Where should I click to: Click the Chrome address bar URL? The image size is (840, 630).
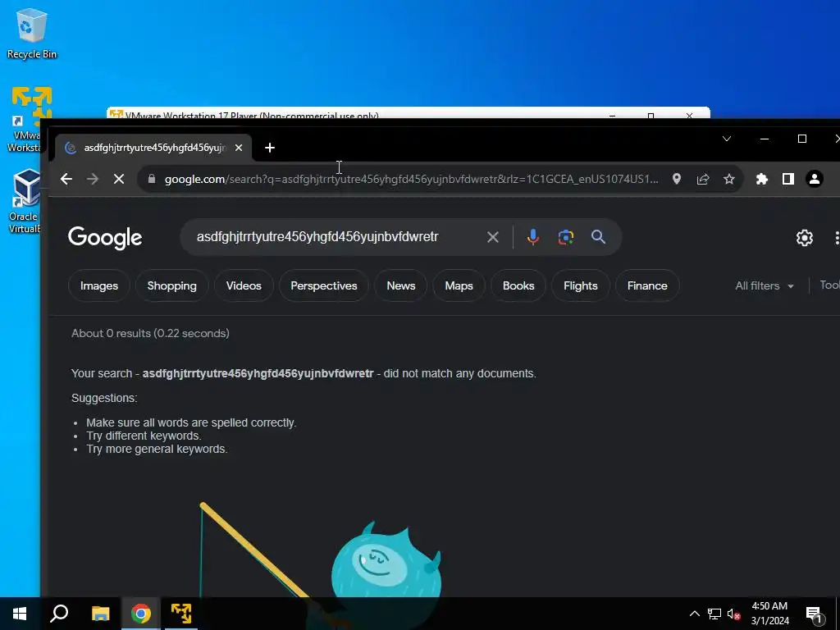(412, 179)
